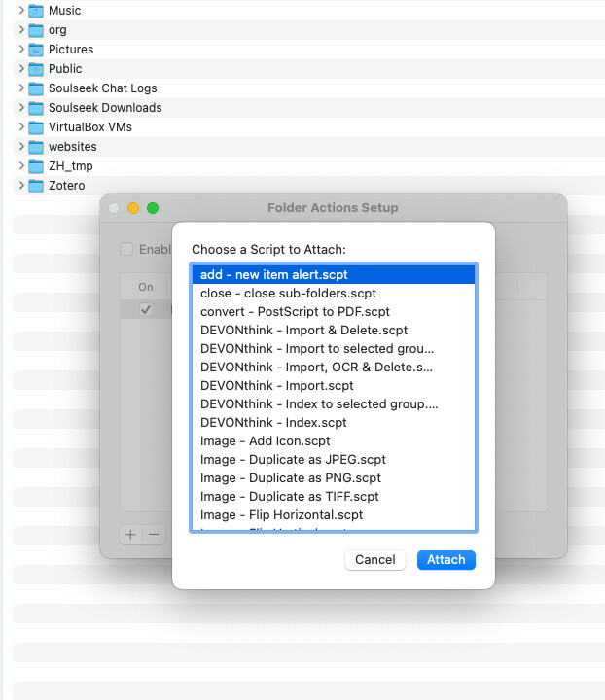Toggle Enable Folder Actions checkbox
This screenshot has height=700, width=605.
coord(126,249)
